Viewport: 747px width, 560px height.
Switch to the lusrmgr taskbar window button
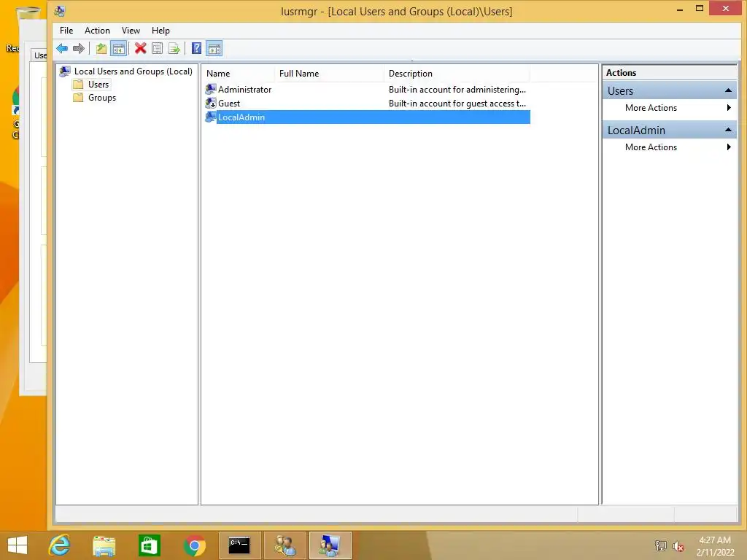tap(330, 545)
